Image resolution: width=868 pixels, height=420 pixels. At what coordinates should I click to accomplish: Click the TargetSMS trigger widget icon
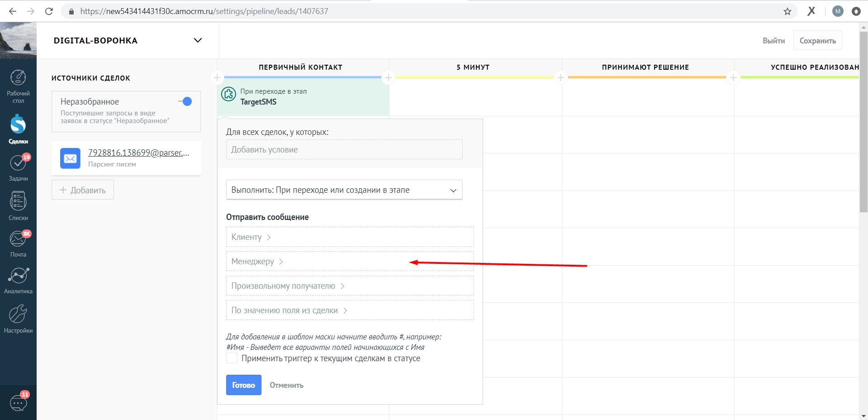coord(228,94)
